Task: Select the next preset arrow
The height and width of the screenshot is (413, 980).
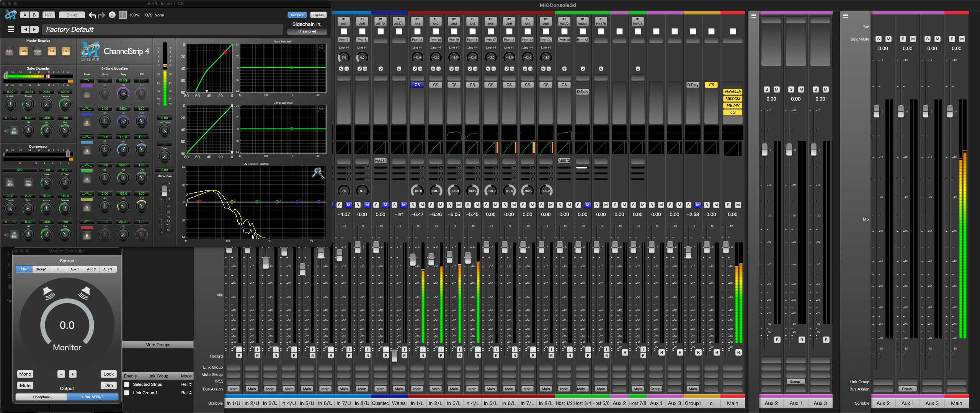Action: [x=34, y=29]
